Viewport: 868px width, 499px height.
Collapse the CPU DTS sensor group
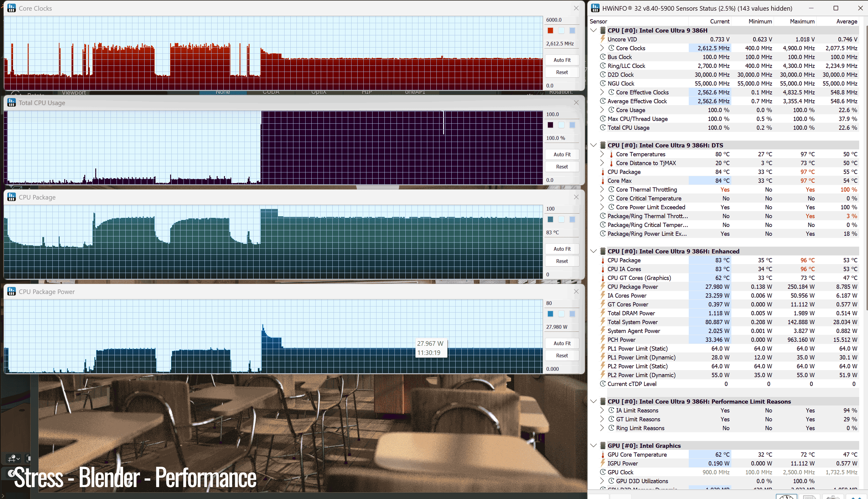[594, 145]
